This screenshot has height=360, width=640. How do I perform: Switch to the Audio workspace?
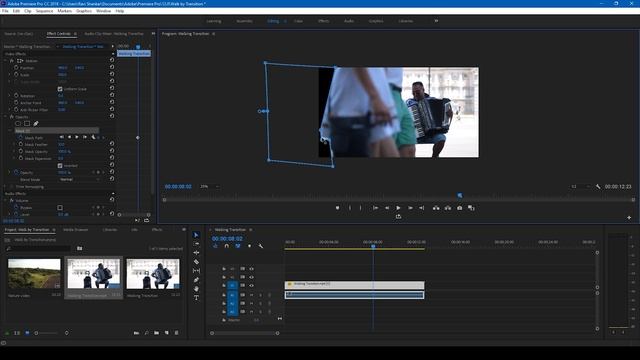pos(349,21)
